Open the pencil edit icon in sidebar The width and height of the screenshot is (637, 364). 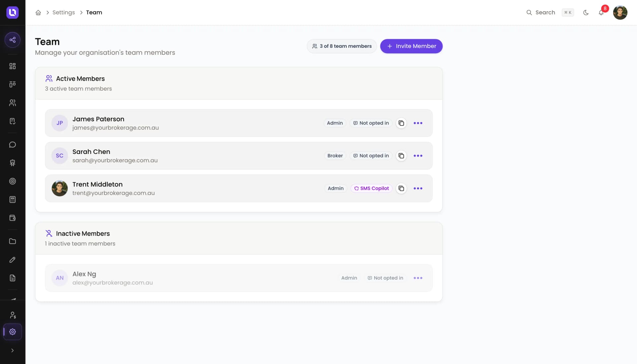[13, 260]
